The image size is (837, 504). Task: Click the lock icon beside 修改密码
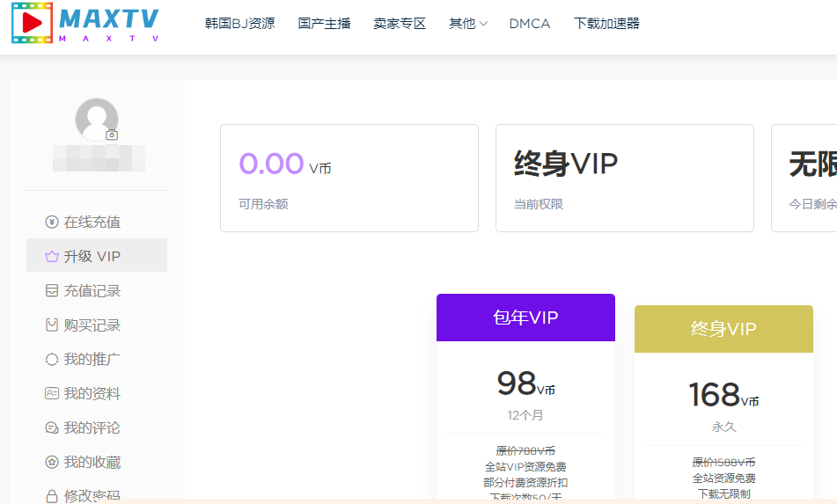tap(52, 496)
